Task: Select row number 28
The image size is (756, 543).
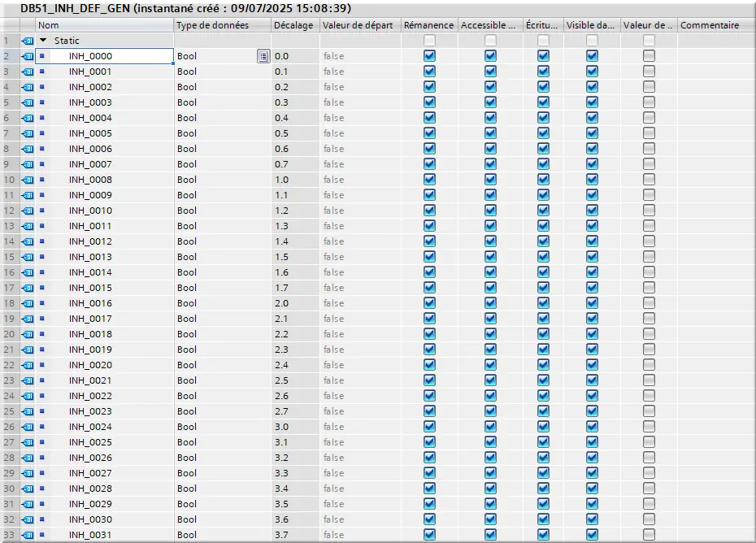Action: [x=9, y=458]
